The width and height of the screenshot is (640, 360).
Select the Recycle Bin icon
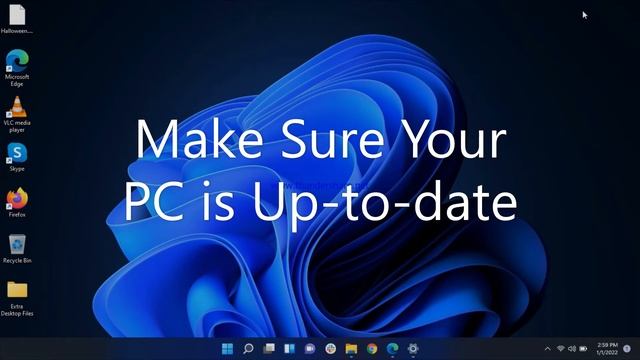point(17,249)
